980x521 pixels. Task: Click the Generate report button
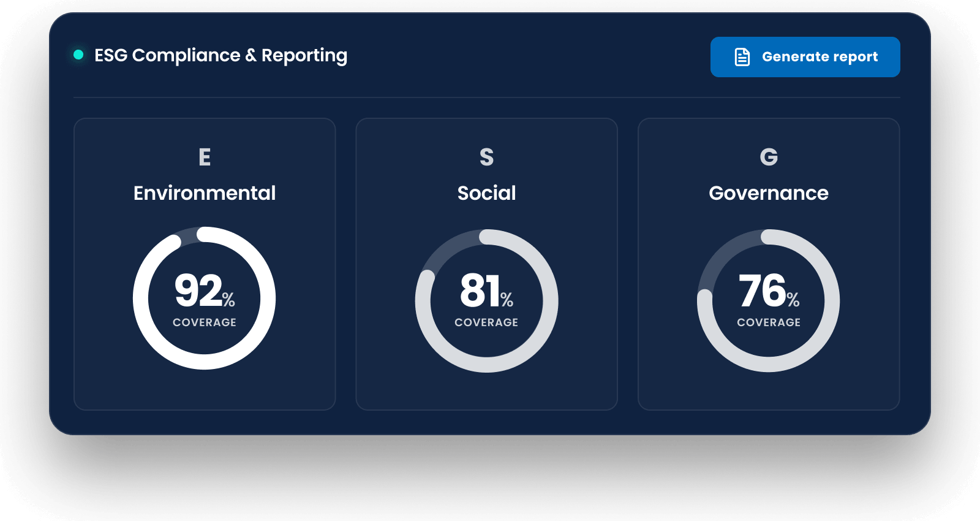[805, 57]
